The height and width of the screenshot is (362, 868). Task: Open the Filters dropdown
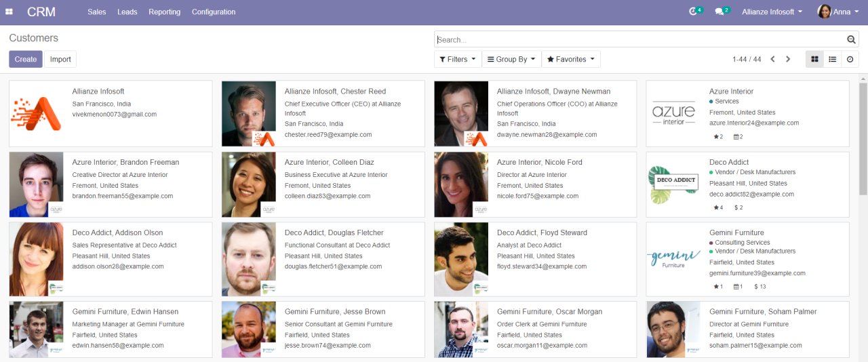(458, 60)
